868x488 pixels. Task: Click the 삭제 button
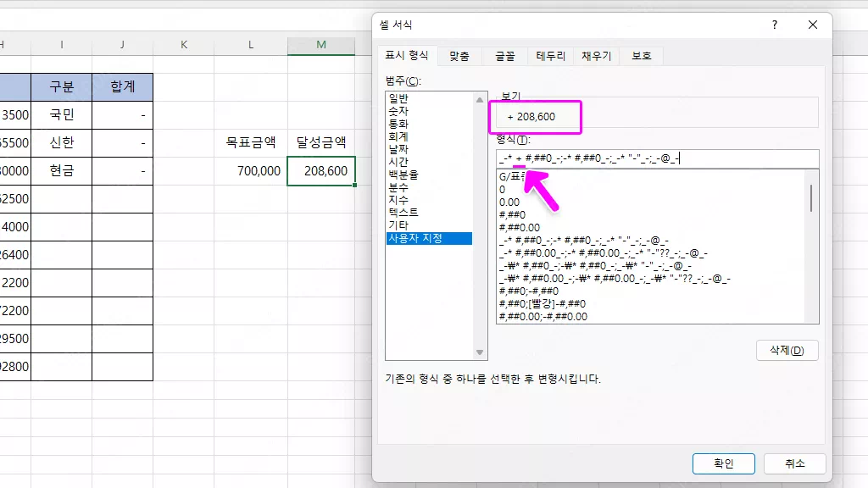(787, 350)
